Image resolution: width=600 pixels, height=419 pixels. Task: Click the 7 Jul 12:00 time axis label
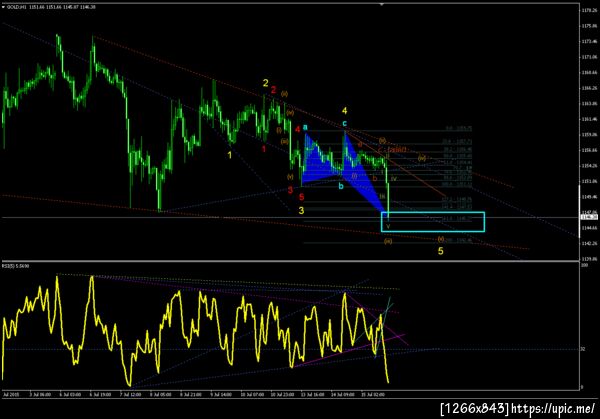point(130,395)
